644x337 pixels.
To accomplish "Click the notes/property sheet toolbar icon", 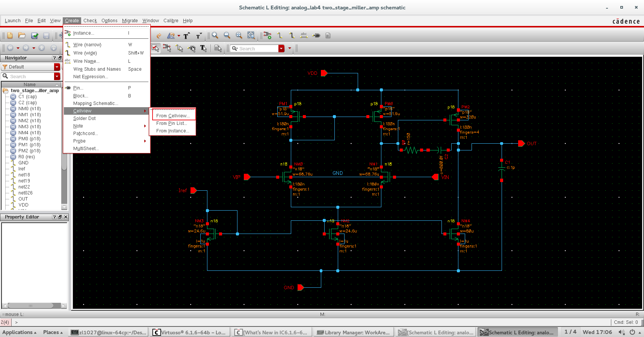I will pos(328,36).
